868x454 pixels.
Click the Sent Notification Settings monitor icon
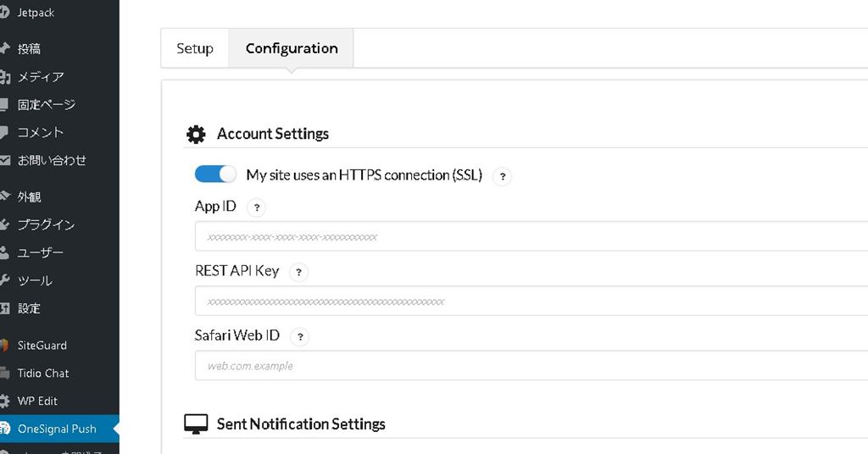point(196,424)
